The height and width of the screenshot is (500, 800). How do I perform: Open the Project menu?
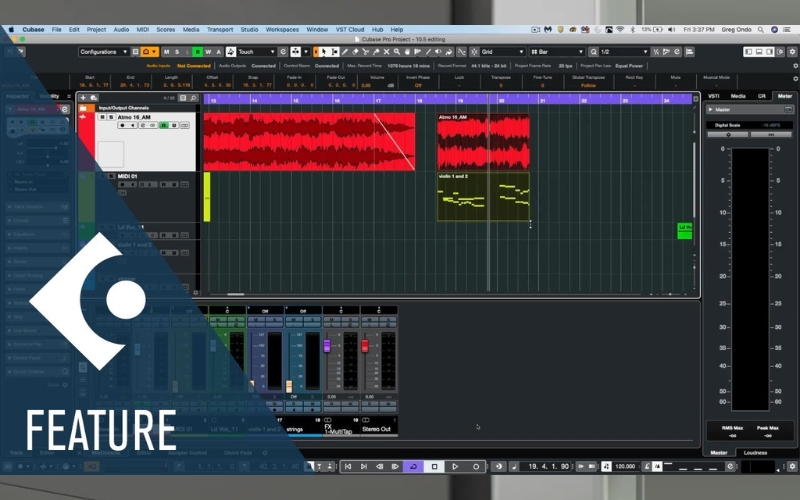point(96,30)
